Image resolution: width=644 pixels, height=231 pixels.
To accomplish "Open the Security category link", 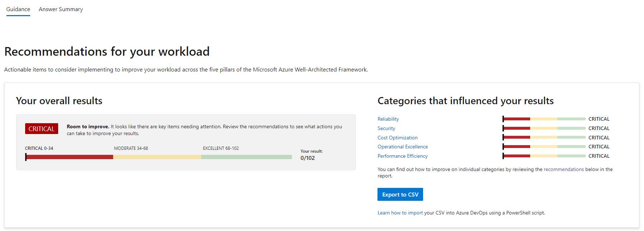I will click(x=386, y=128).
